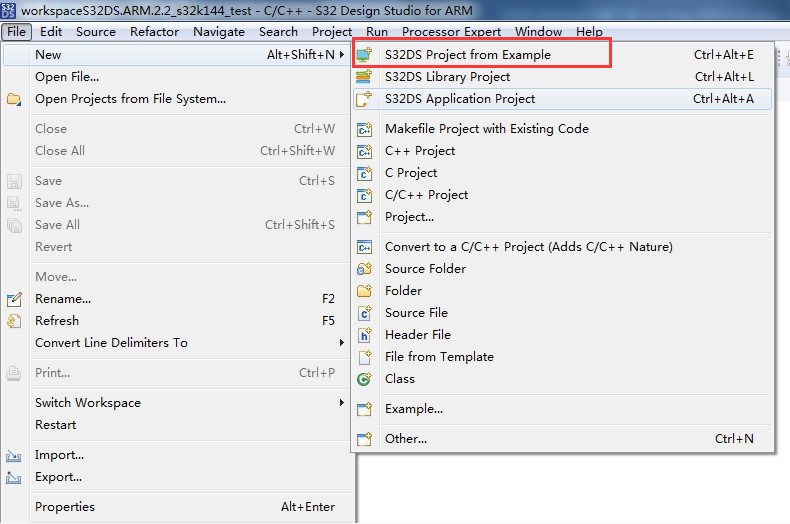Choose S32DS Project from Example

562,54
